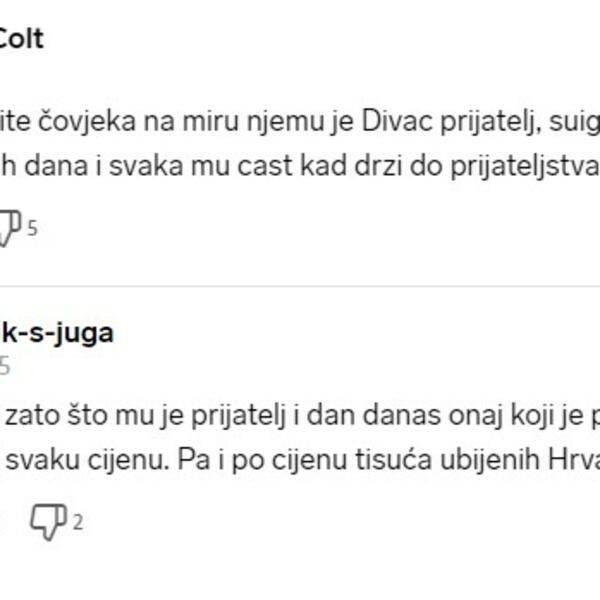Image resolution: width=600 pixels, height=600 pixels.
Task: Click the timestamp below k-s-juga username
Action: coord(5,367)
